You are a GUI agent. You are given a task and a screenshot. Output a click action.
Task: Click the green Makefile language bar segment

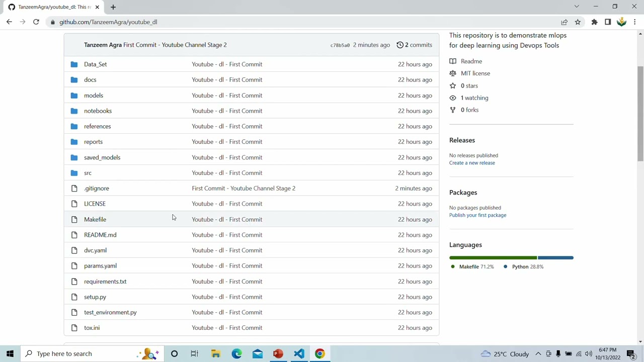pyautogui.click(x=493, y=258)
